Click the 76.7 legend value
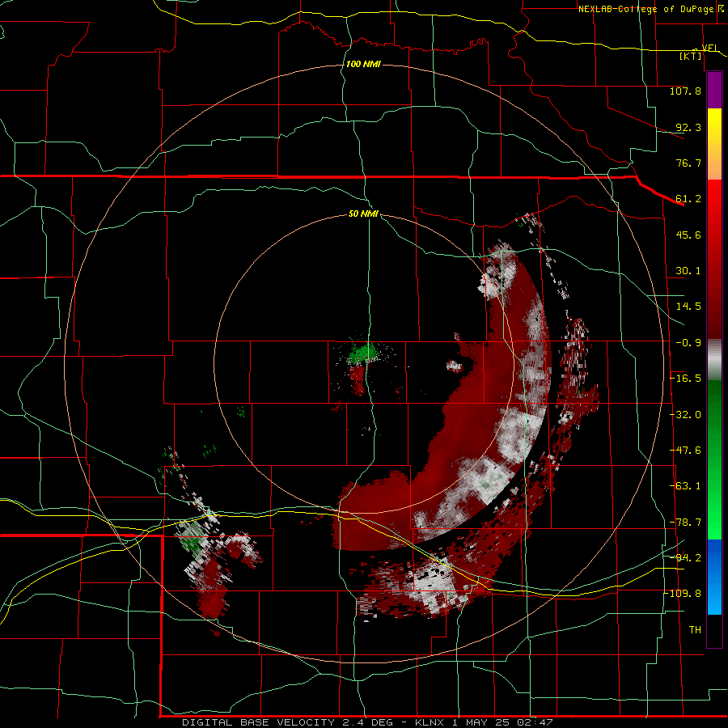 (688, 163)
